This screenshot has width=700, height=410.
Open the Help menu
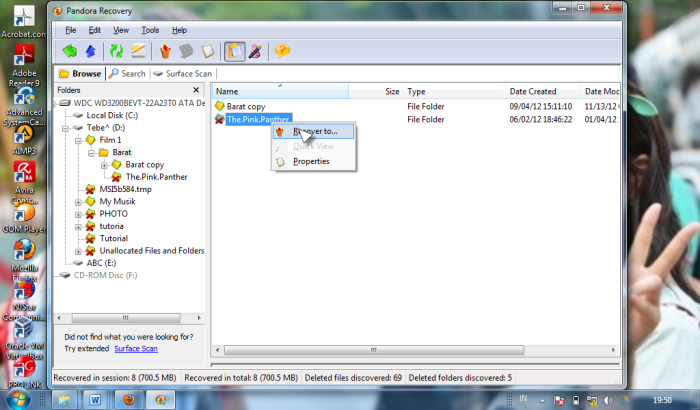click(179, 30)
